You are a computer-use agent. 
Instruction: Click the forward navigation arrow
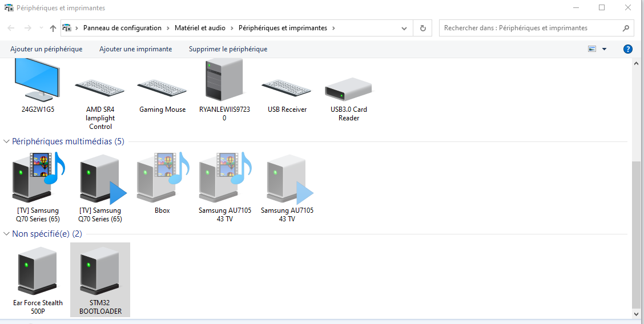[28, 28]
